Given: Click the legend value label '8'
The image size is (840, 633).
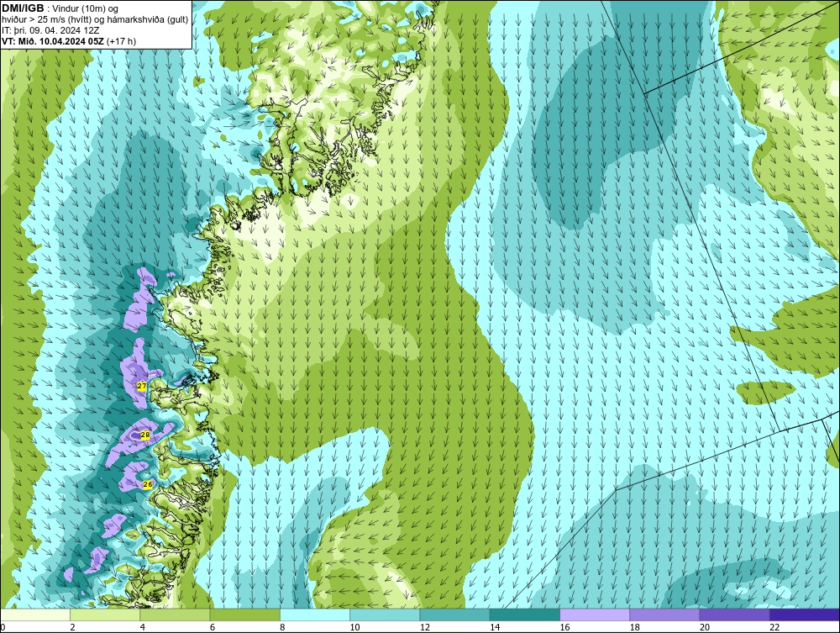Looking at the screenshot, I should [x=282, y=628].
